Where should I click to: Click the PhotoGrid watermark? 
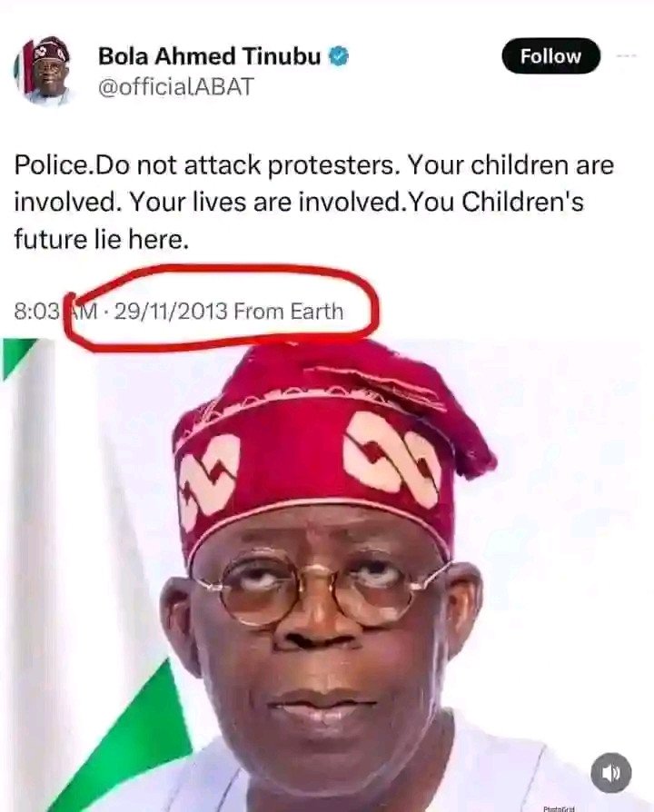click(x=559, y=807)
